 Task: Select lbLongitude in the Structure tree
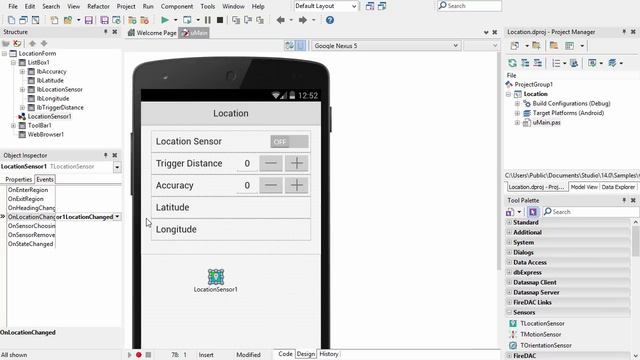53,98
